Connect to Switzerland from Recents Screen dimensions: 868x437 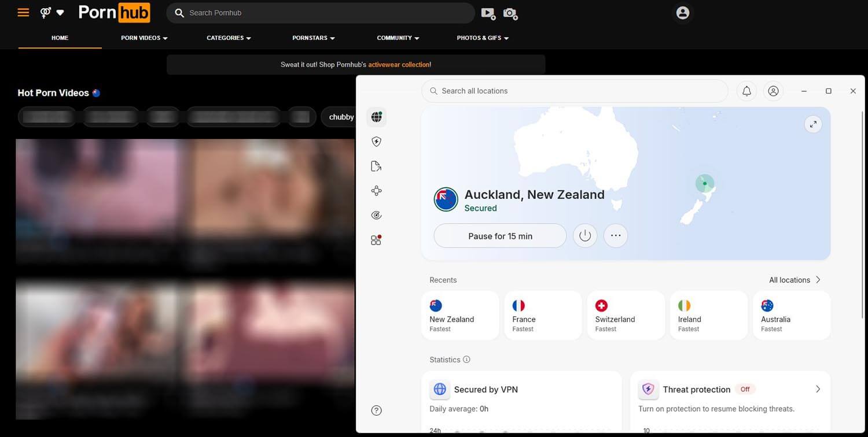click(626, 315)
